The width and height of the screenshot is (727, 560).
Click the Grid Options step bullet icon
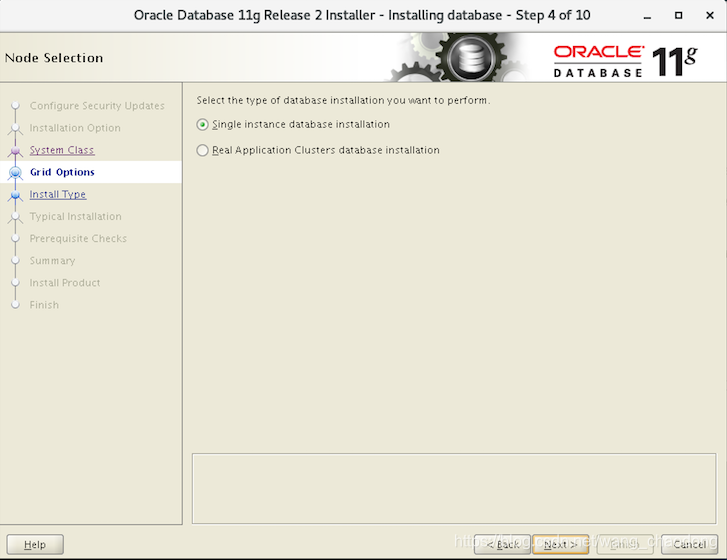[x=15, y=172]
